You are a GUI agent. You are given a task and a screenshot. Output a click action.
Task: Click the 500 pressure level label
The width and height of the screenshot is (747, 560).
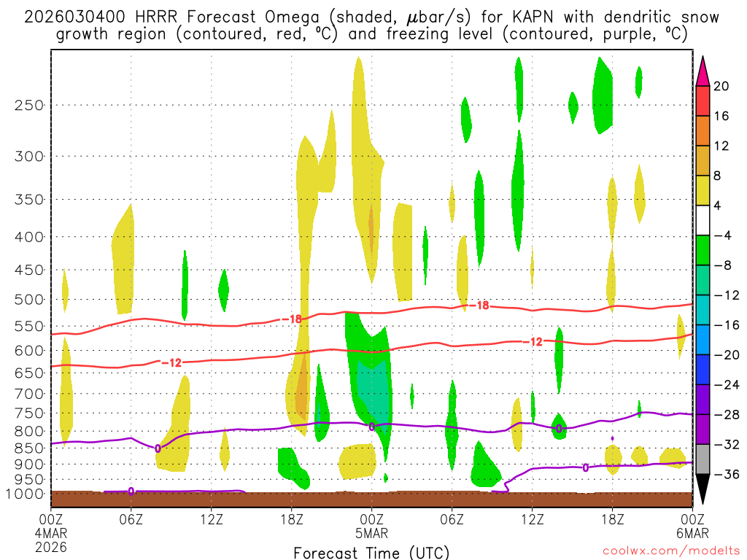(28, 300)
